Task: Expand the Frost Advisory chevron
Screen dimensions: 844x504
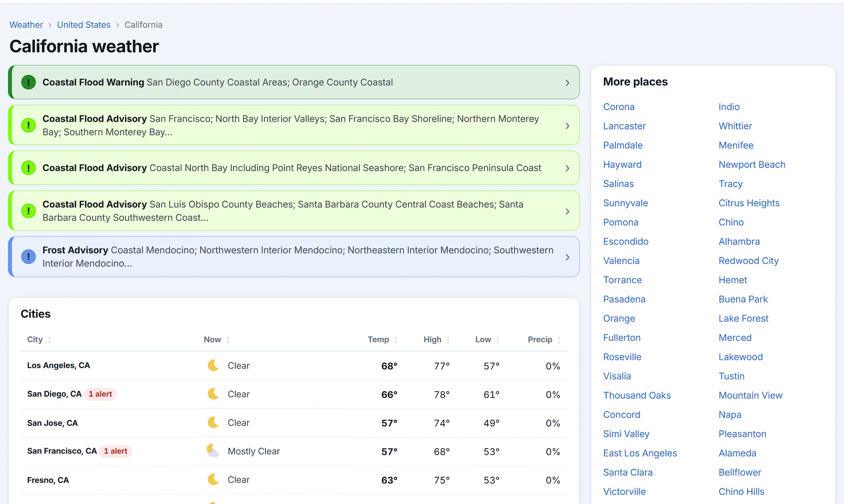Action: [x=567, y=257]
